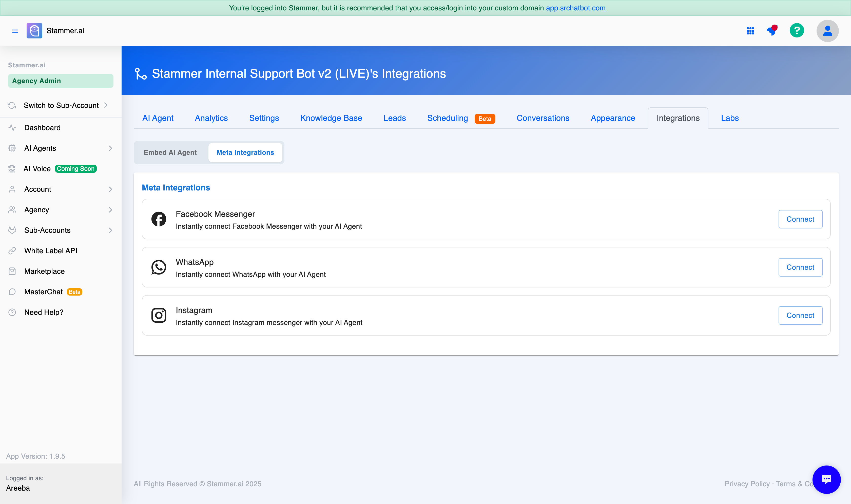The height and width of the screenshot is (504, 851).
Task: Click App Version: 1.9.5 text
Action: [x=36, y=456]
